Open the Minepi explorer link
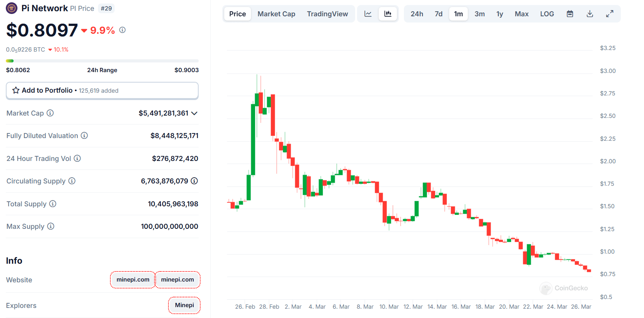Screen dimensions: 644x318 coord(184,305)
